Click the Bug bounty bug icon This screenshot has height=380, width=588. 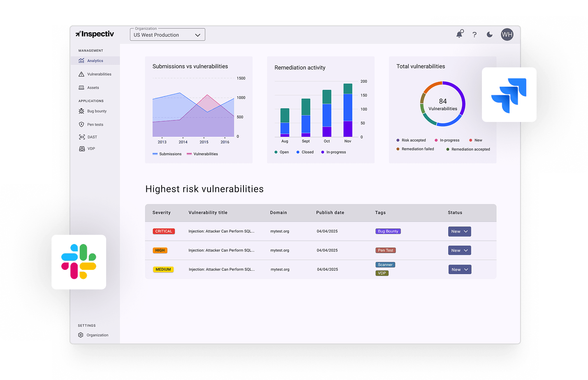click(x=81, y=111)
